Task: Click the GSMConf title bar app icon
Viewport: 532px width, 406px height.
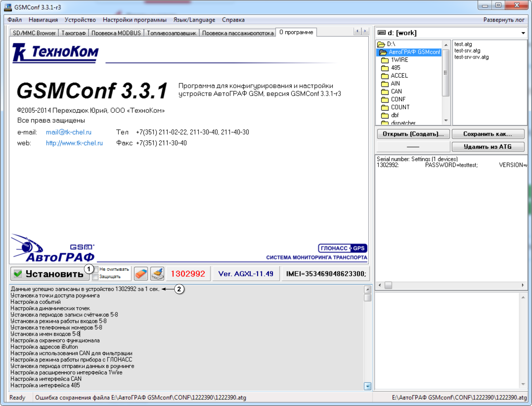Action: 8,7
